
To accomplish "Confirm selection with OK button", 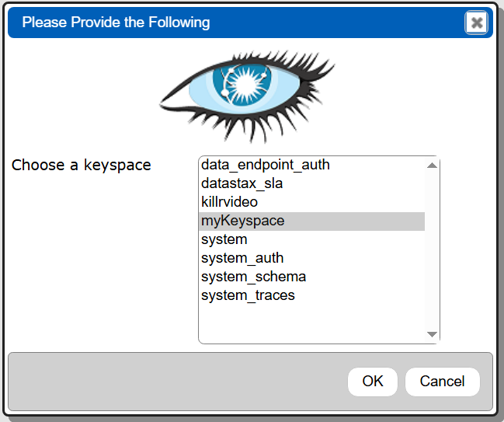I will pyautogui.click(x=373, y=382).
